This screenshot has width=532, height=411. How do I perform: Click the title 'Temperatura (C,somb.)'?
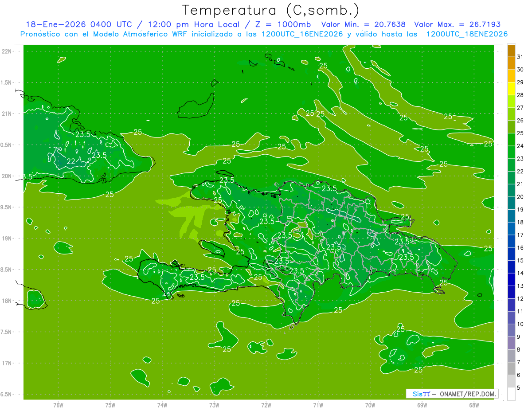(270, 10)
